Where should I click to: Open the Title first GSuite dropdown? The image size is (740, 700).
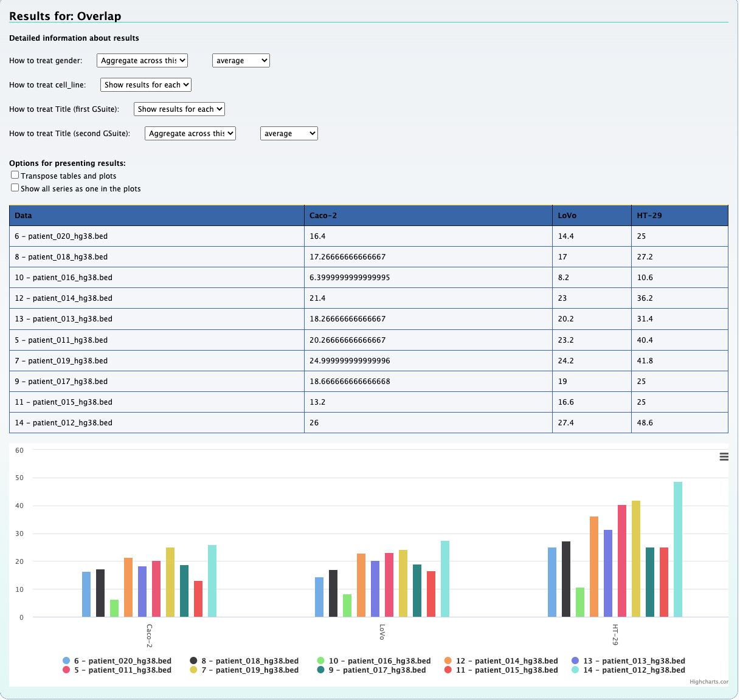(179, 109)
